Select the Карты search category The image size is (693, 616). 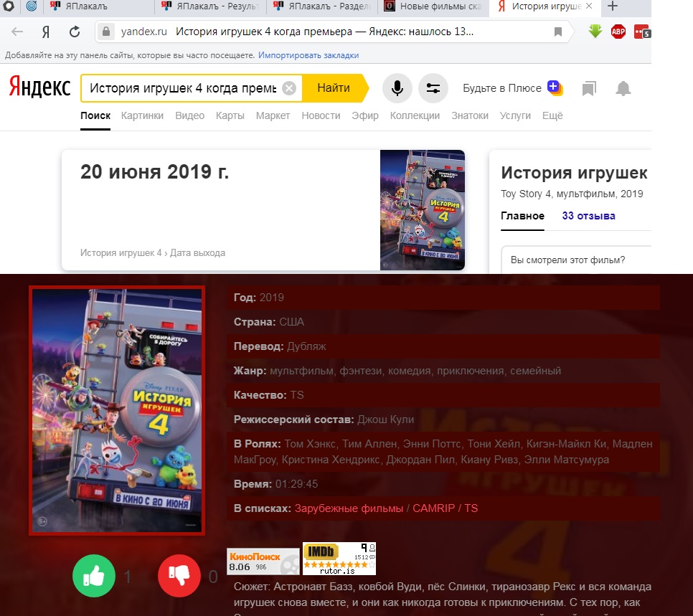pyautogui.click(x=230, y=115)
